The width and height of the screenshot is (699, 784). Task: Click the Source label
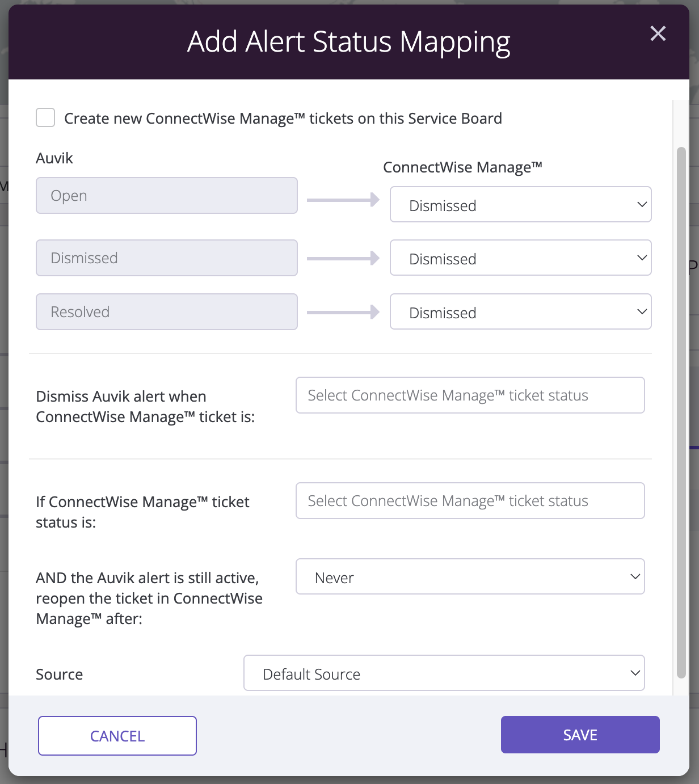coord(60,675)
